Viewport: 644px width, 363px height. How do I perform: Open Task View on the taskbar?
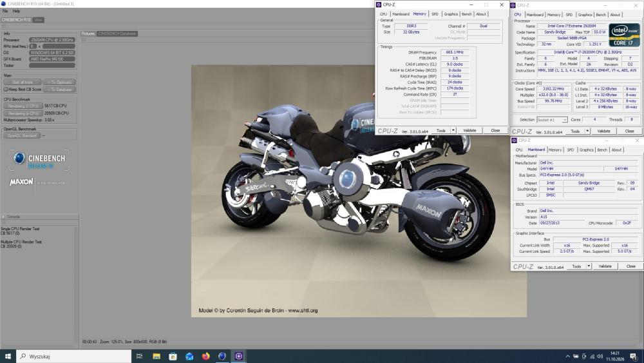pos(139,356)
